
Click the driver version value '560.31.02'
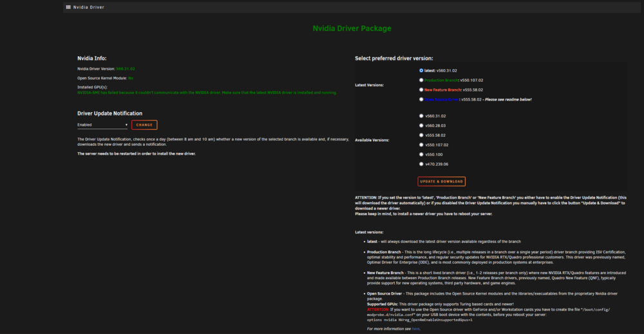click(126, 69)
